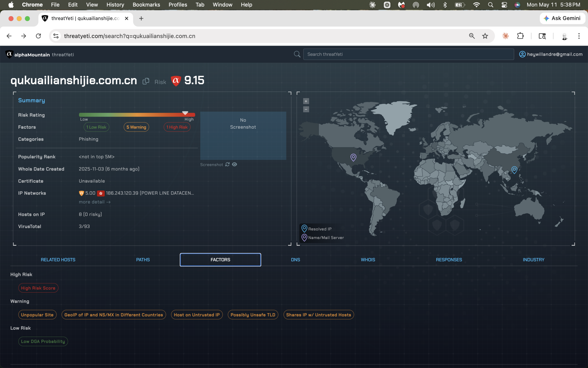
Task: Click the risk rating gradient bar marker
Action: (185, 113)
